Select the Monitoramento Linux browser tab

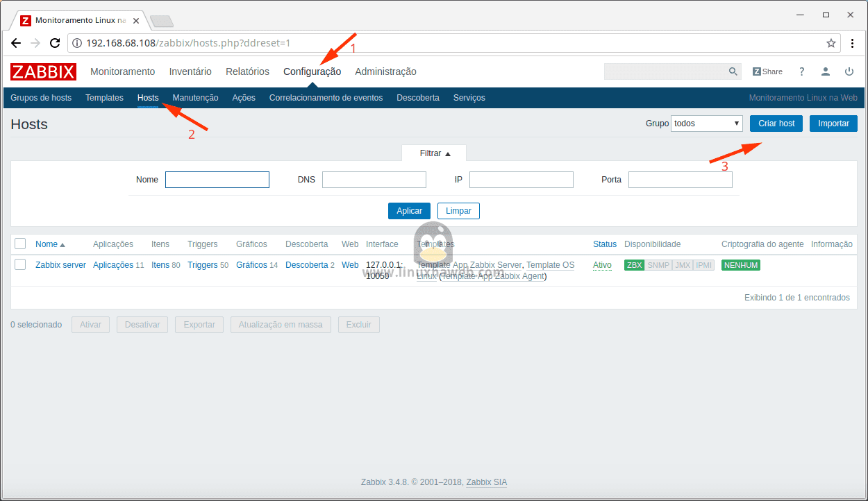tap(78, 20)
